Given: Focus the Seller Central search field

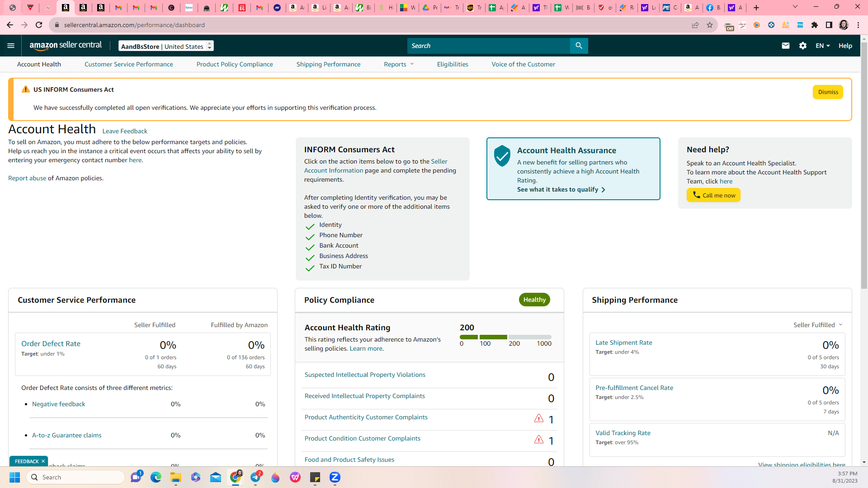Looking at the screenshot, I should point(489,46).
